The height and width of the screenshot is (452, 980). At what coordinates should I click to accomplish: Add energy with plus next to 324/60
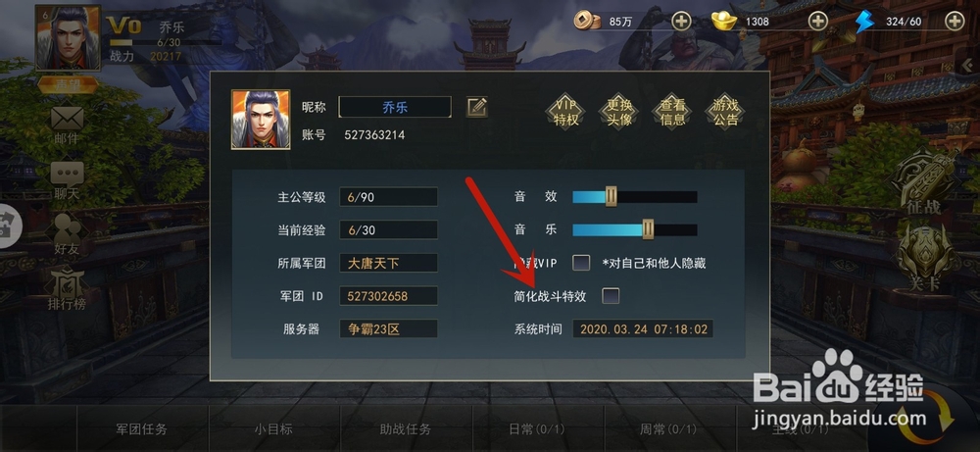[955, 22]
